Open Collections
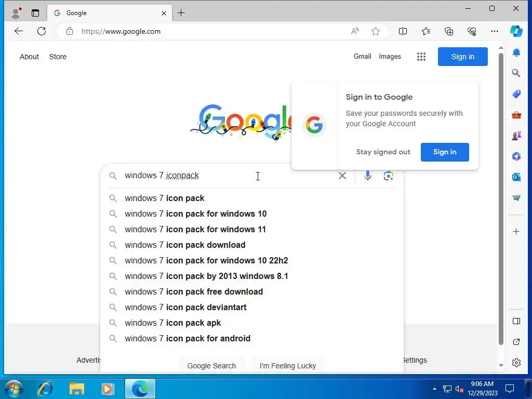 click(x=449, y=31)
